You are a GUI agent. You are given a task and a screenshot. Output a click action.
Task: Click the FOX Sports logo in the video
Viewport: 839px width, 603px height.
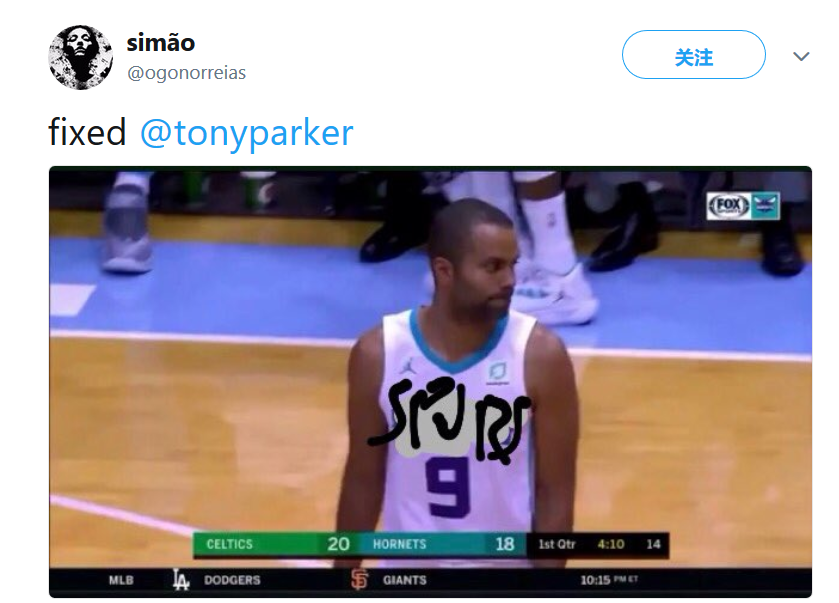[x=728, y=206]
